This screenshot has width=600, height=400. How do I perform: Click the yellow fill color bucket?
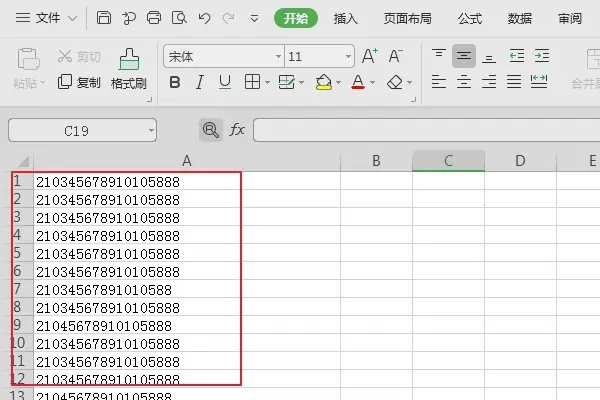324,82
